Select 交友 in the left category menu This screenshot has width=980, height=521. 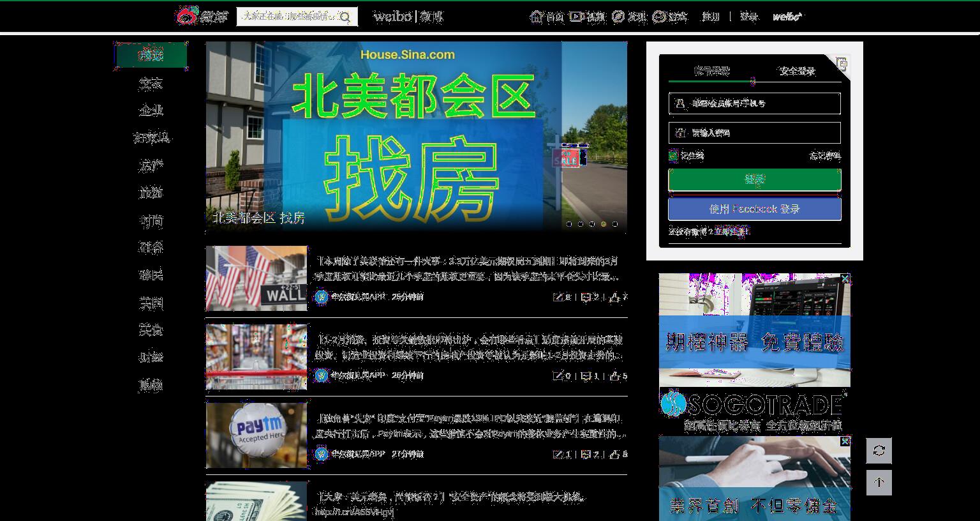point(151,83)
